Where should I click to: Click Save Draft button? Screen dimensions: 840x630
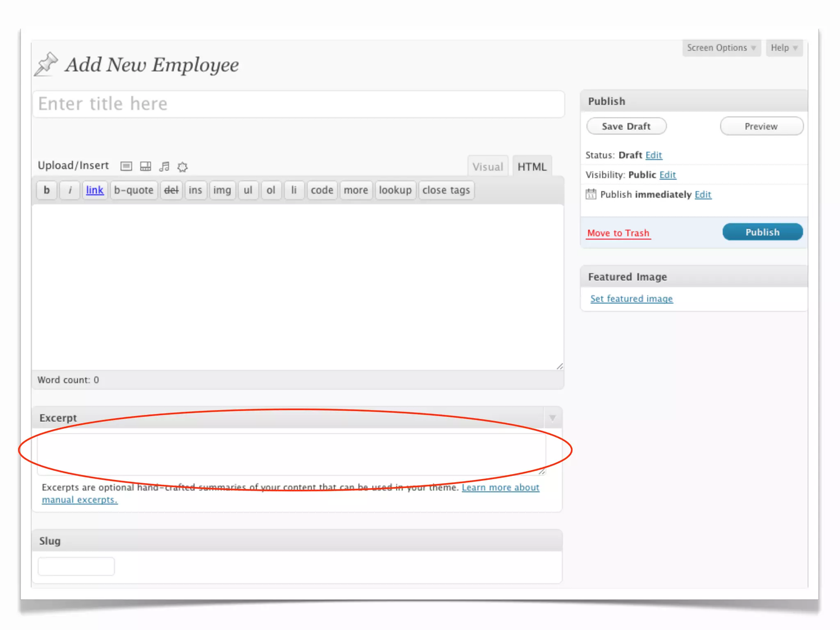[626, 126]
